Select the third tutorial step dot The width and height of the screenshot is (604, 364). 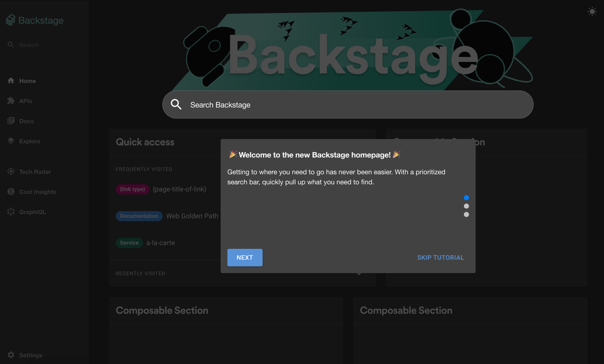[466, 214]
